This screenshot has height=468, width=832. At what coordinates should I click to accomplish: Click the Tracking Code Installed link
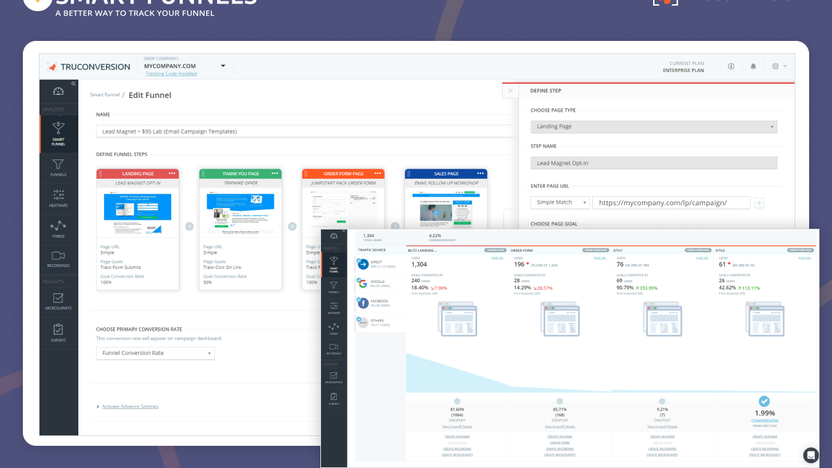170,73
